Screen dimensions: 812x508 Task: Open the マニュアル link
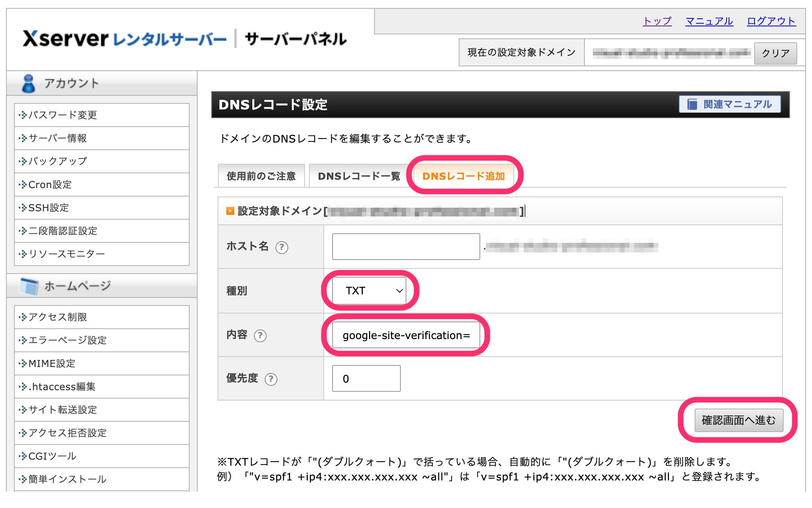pyautogui.click(x=709, y=21)
